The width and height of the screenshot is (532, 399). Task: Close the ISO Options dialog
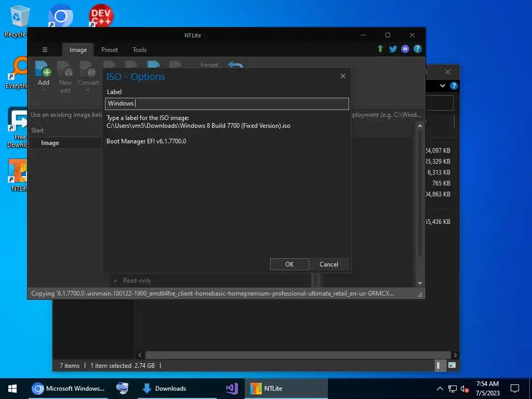(343, 76)
